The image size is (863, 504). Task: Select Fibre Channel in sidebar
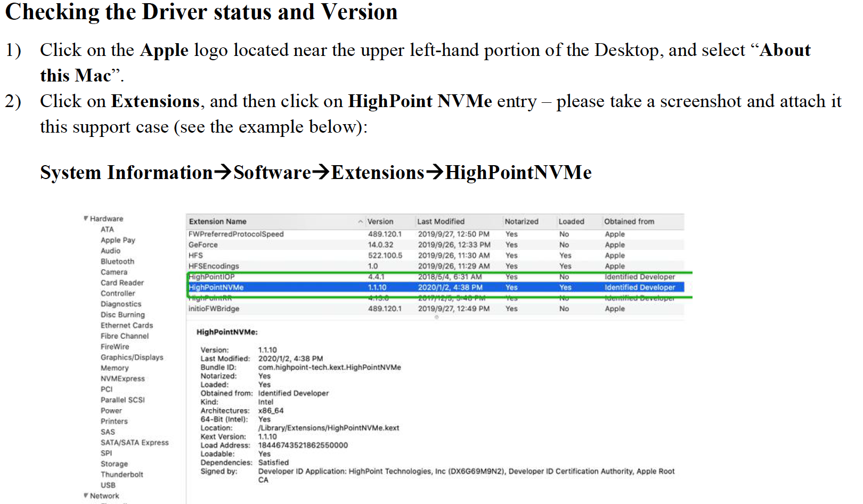(125, 336)
